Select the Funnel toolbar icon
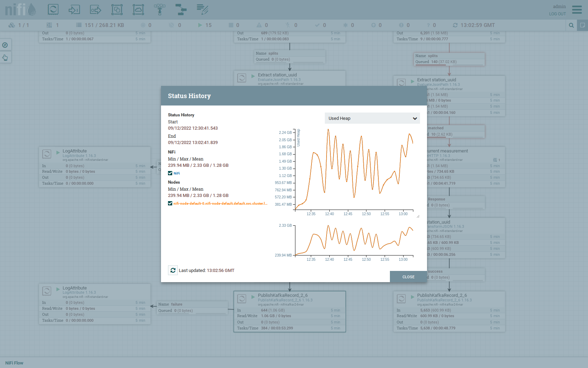This screenshot has height=368, width=588. click(x=160, y=9)
